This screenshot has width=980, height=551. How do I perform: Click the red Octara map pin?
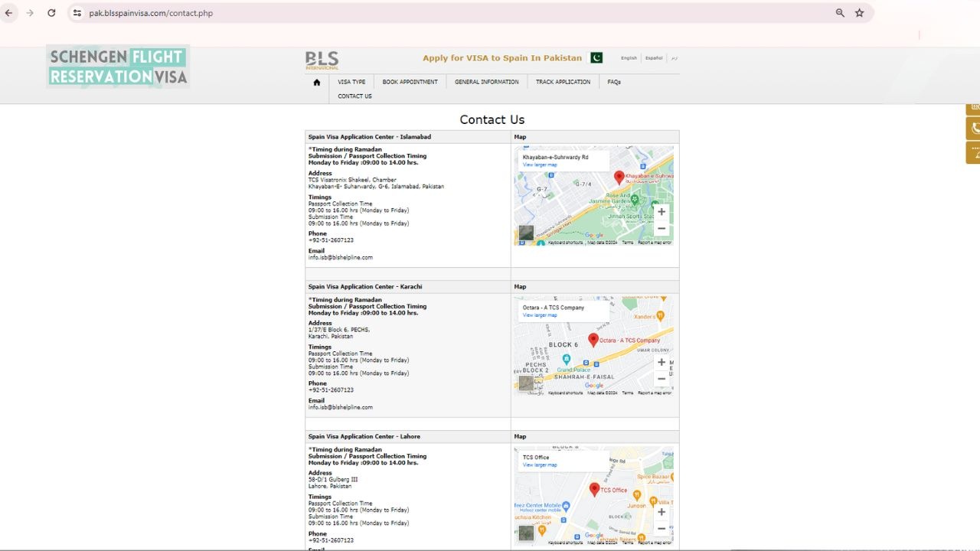point(593,340)
